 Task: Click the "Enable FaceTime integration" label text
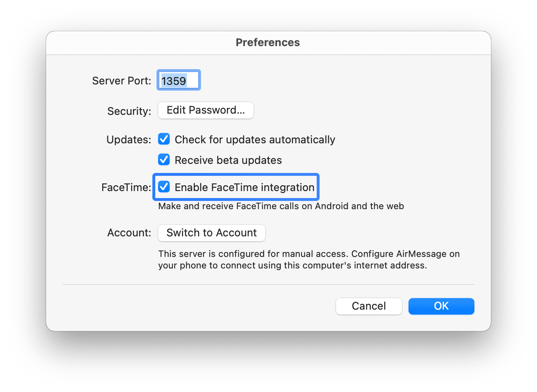point(244,188)
